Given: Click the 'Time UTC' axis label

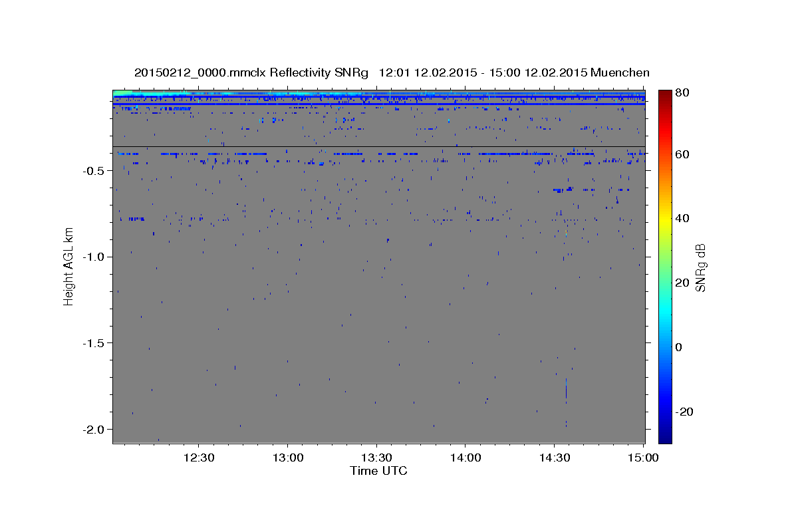Looking at the screenshot, I should click(x=378, y=471).
